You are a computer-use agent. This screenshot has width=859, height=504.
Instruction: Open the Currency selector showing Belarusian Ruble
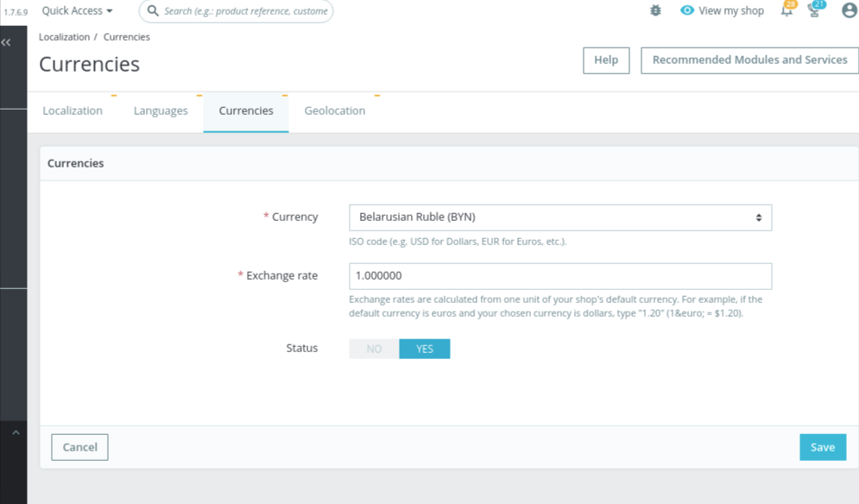[x=559, y=217]
